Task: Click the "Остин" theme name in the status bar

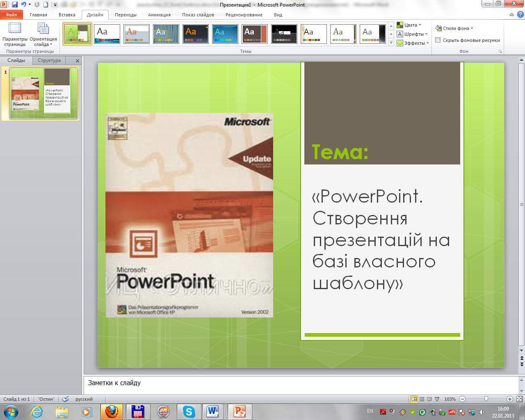Action: (x=46, y=399)
